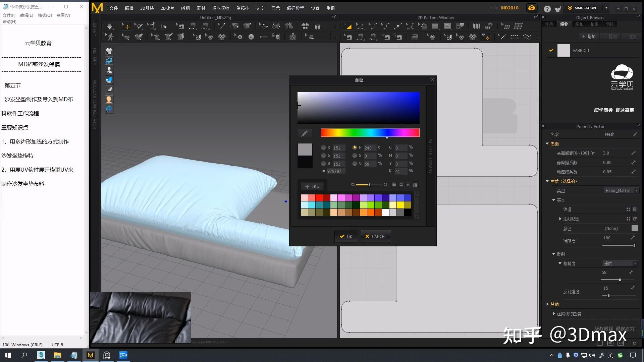Click the palette zoom-in magnifier icon
The image size is (644, 362).
pos(385,185)
